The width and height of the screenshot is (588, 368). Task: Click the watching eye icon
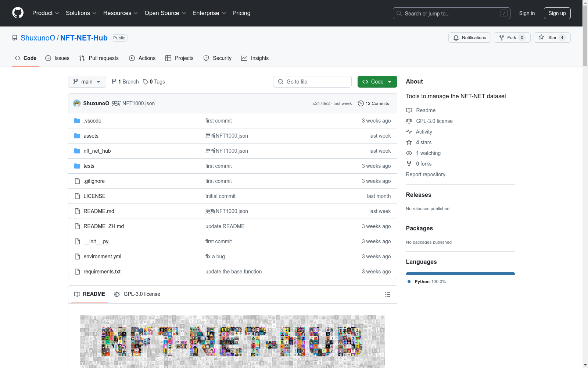click(409, 153)
